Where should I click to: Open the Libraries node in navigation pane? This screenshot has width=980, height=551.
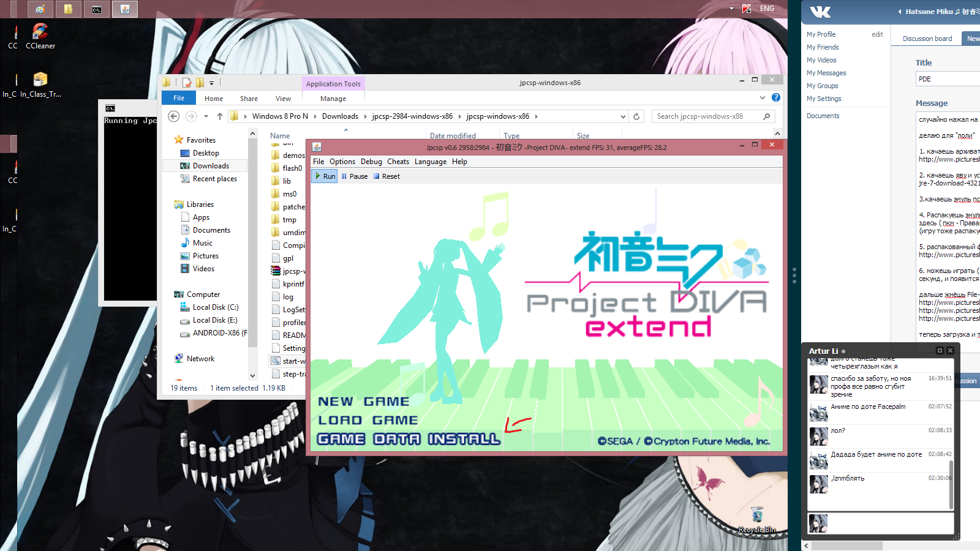[x=200, y=204]
